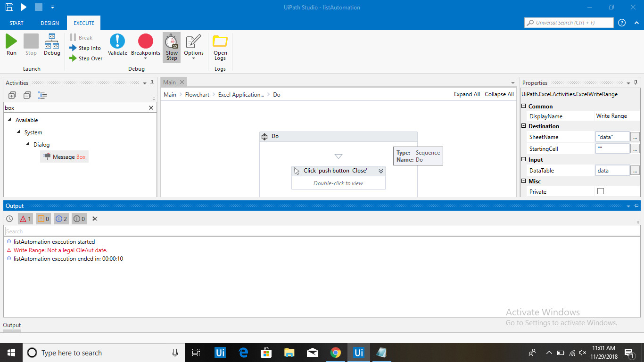Collapse the Destination properties category
Viewport: 644px width, 362px height.
524,126
